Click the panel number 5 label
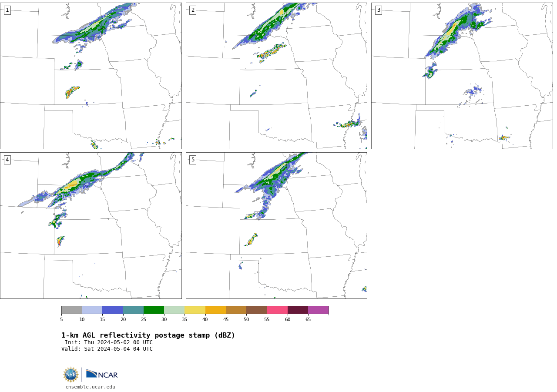Image resolution: width=557 pixels, height=392 pixels. click(193, 160)
